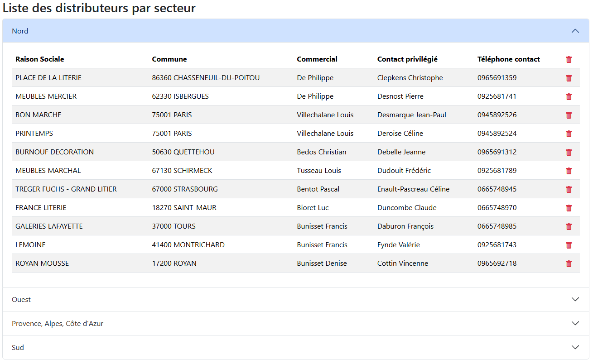The width and height of the screenshot is (593, 364).
Task: Remove the LEMOINE distributor
Action: [x=569, y=245]
